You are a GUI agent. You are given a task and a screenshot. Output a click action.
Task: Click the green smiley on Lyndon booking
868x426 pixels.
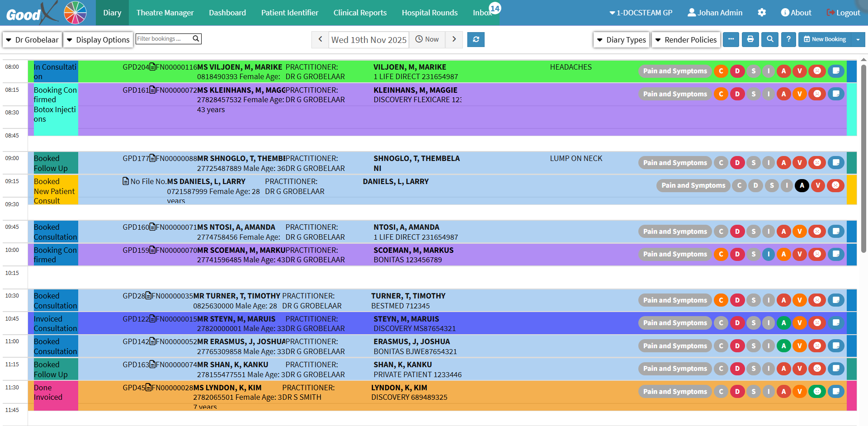[x=817, y=392]
